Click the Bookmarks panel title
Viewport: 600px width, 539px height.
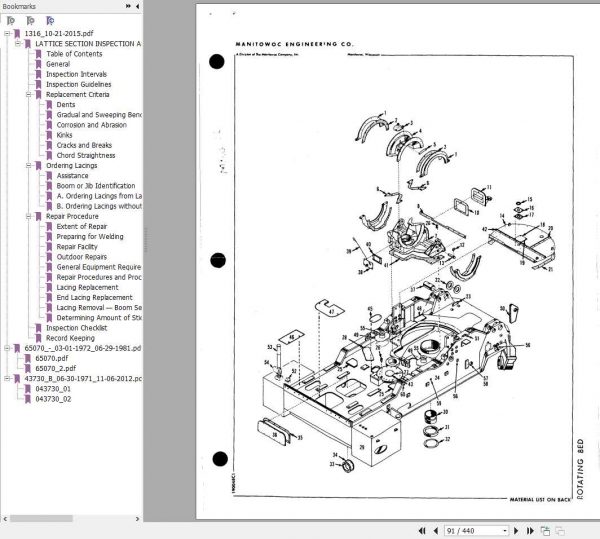19,7
